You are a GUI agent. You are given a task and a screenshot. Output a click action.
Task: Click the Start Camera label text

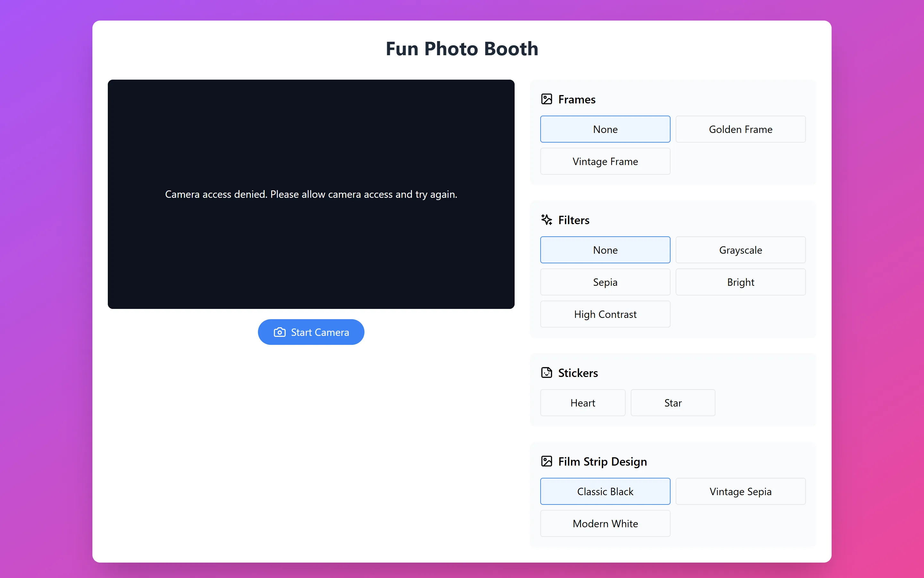[320, 333]
